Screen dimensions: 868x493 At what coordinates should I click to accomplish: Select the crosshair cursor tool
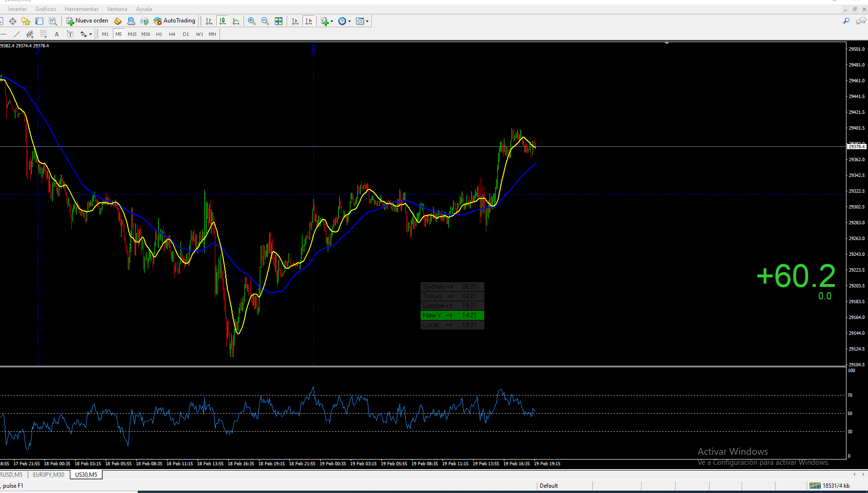(x=13, y=21)
